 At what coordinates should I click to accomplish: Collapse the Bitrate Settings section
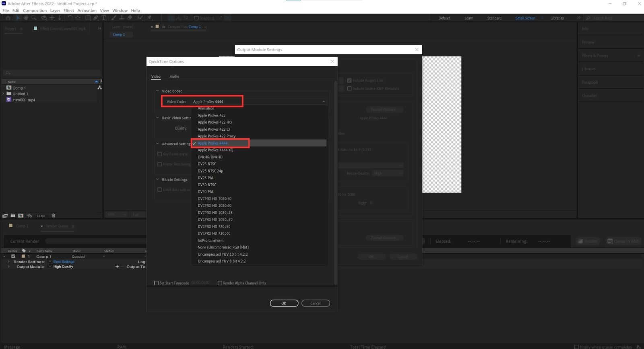(158, 180)
